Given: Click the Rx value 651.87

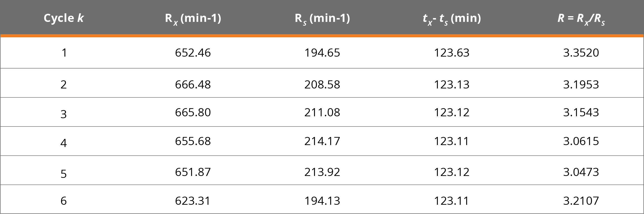Looking at the screenshot, I should [x=193, y=172].
